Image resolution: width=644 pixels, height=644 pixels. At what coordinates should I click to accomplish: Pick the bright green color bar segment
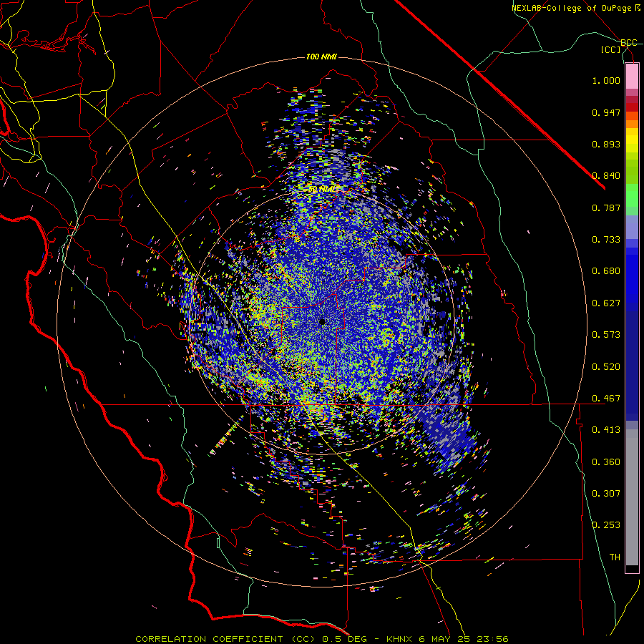[632, 195]
